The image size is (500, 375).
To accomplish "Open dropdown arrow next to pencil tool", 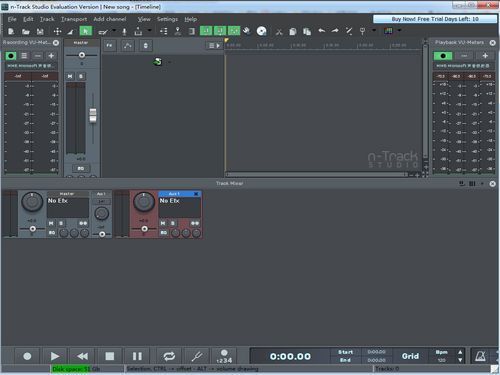I will (x=114, y=30).
